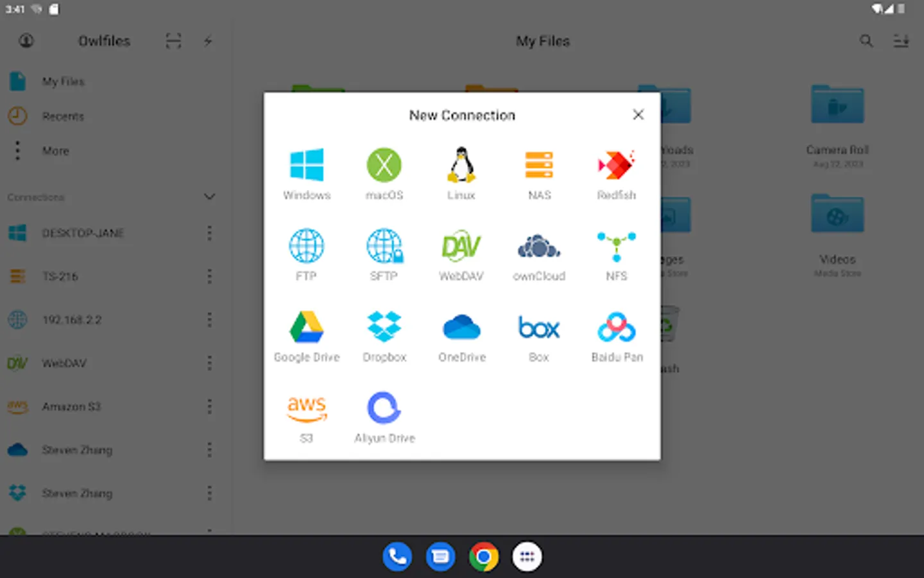Launch Chrome from taskbar
The height and width of the screenshot is (578, 924).
coord(484,557)
